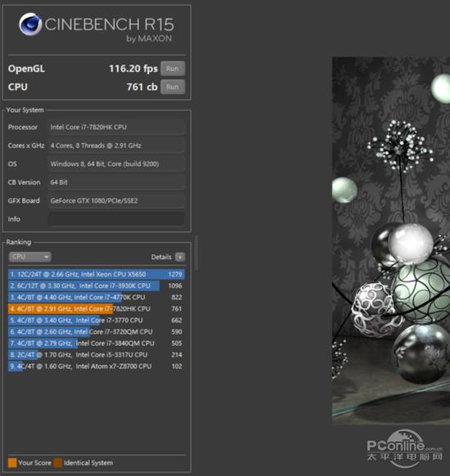The image size is (450, 476).
Task: Select highlighted row Intel Core i7-7820HK
Action: pos(97,309)
